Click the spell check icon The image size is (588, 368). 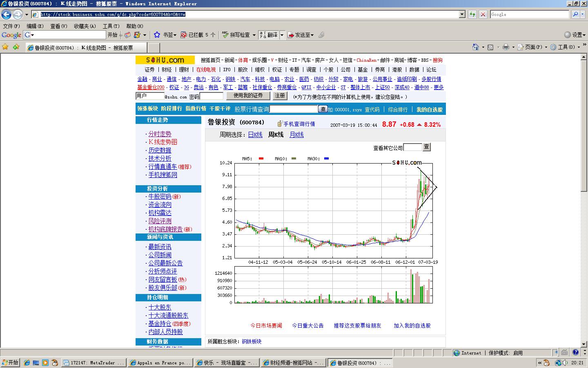click(x=225, y=35)
